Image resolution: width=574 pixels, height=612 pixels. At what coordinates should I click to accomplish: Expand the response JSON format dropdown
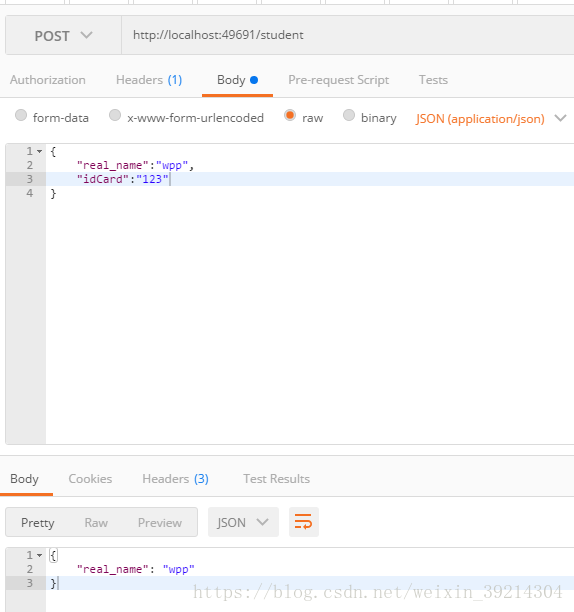[x=243, y=522]
